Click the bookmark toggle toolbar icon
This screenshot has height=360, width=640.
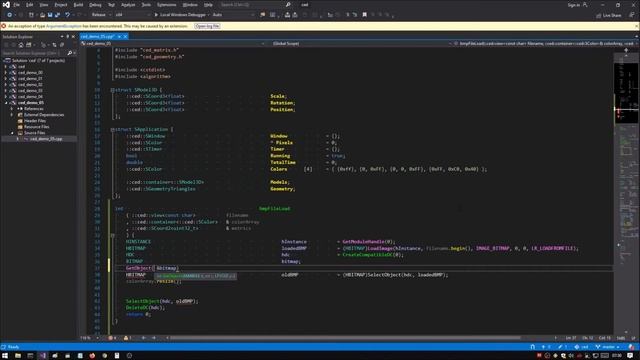coord(364,15)
